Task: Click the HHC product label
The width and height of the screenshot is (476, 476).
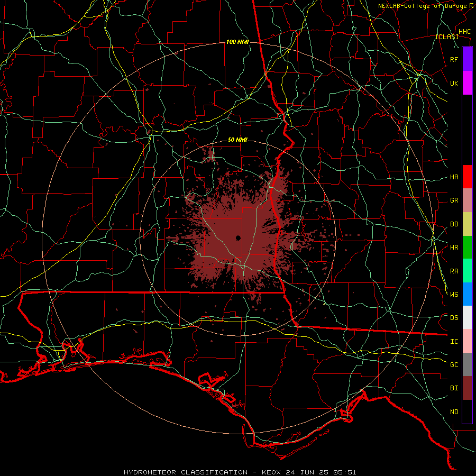Action: pos(464,32)
